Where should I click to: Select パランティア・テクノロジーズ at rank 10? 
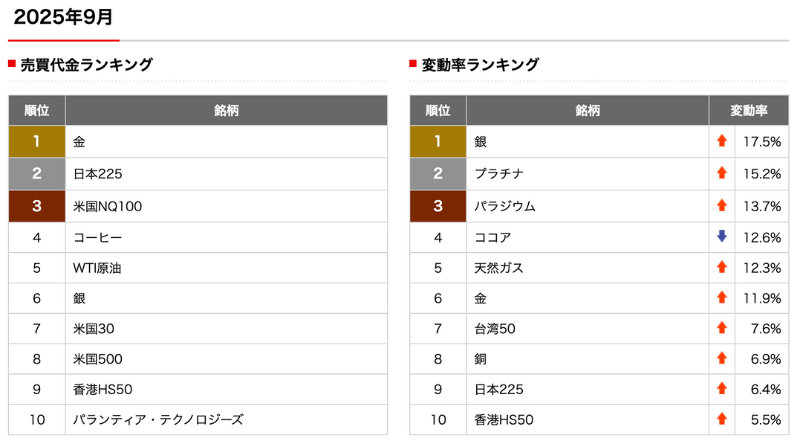coord(158,419)
